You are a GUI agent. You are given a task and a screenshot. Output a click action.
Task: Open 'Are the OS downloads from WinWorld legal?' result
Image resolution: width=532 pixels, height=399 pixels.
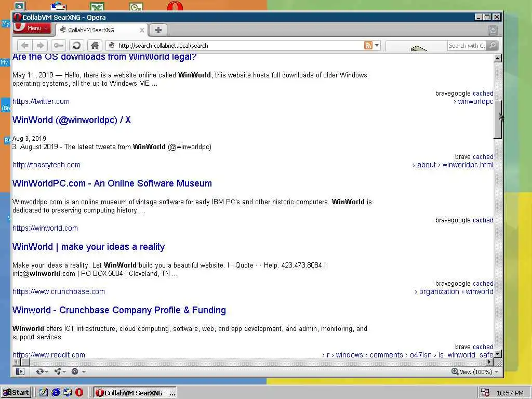104,57
